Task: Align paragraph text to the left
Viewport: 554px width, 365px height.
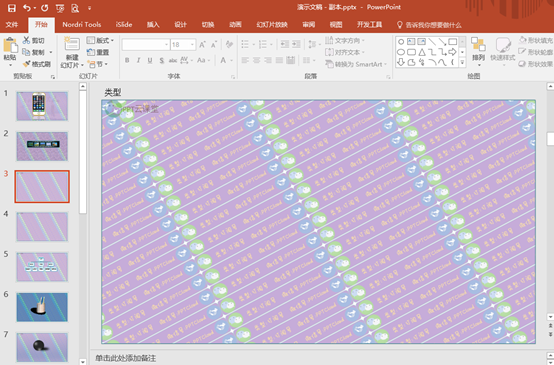Action: point(245,60)
